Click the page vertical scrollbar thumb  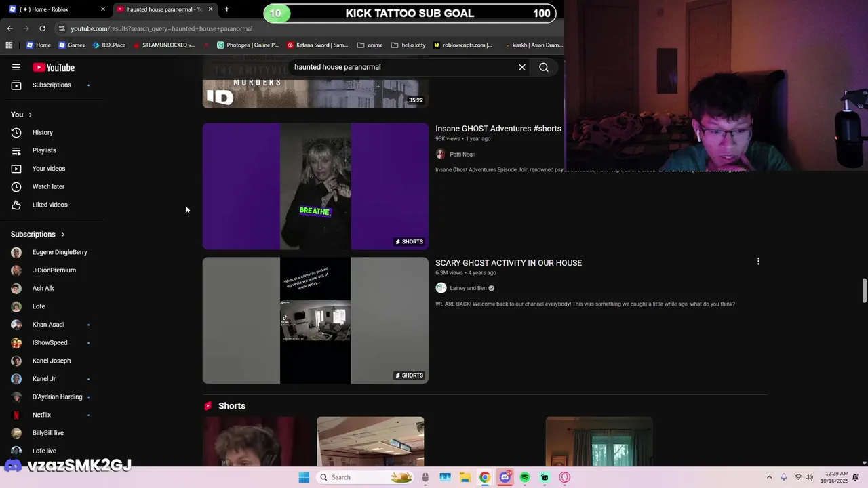click(864, 290)
